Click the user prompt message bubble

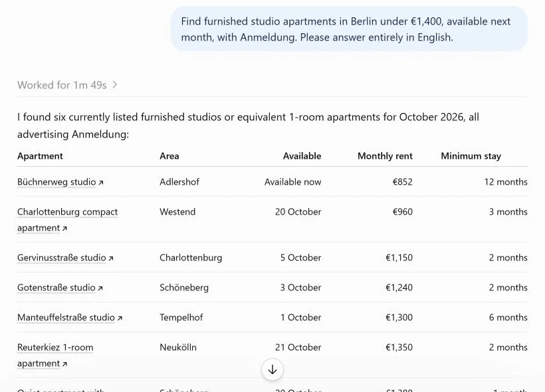pyautogui.click(x=349, y=29)
